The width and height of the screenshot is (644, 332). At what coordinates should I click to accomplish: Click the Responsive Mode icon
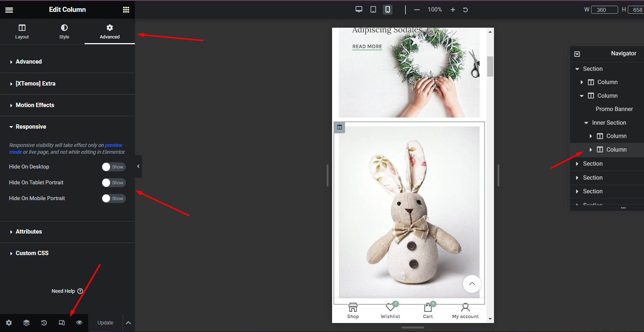click(x=62, y=323)
